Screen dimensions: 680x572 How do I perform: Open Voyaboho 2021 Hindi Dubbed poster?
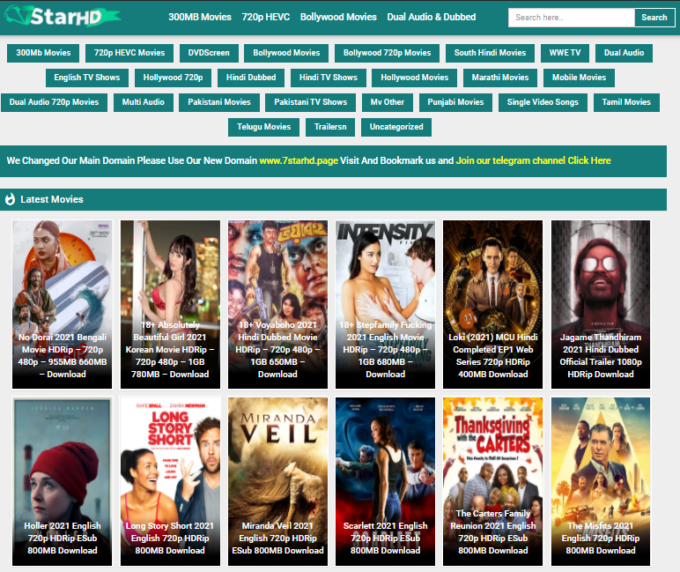278,304
